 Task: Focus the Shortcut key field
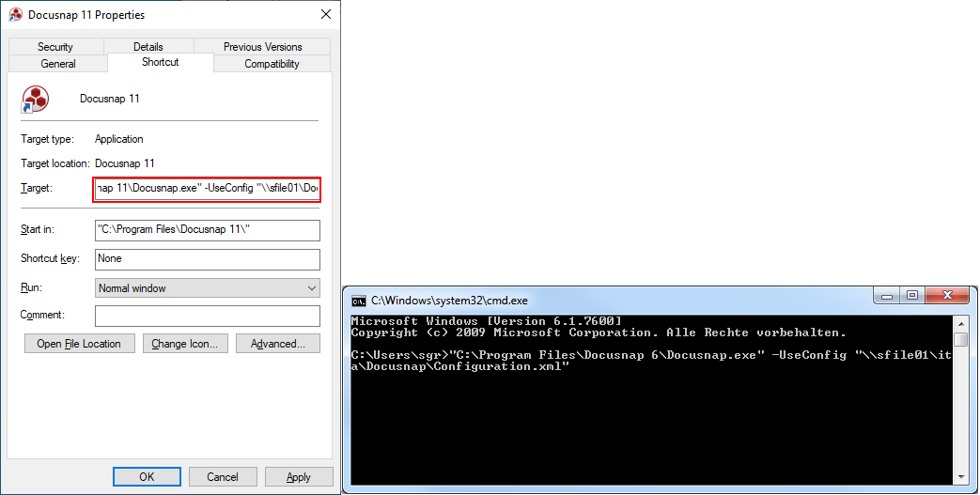[208, 259]
